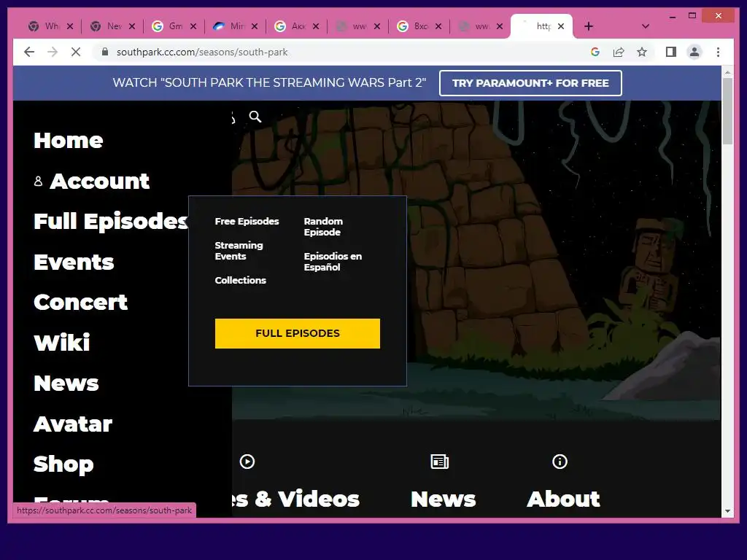The image size is (747, 560).
Task: Close the first 'Wh' tab
Action: coord(70,26)
